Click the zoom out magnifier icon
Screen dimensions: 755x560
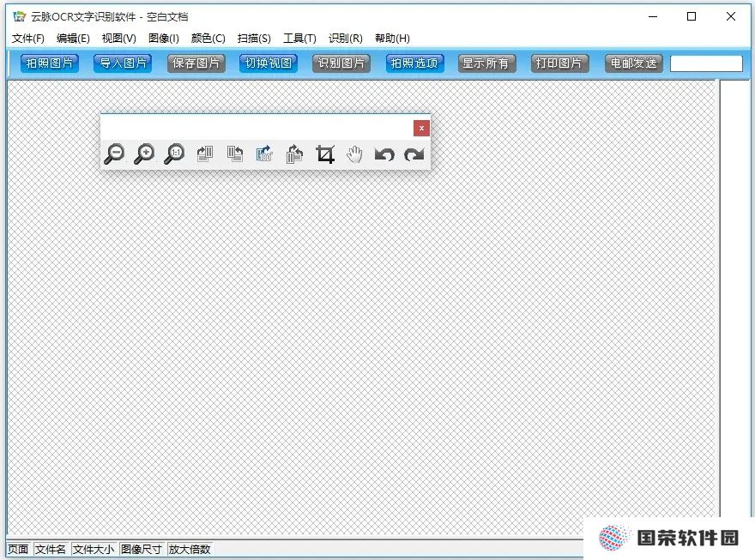coord(114,154)
